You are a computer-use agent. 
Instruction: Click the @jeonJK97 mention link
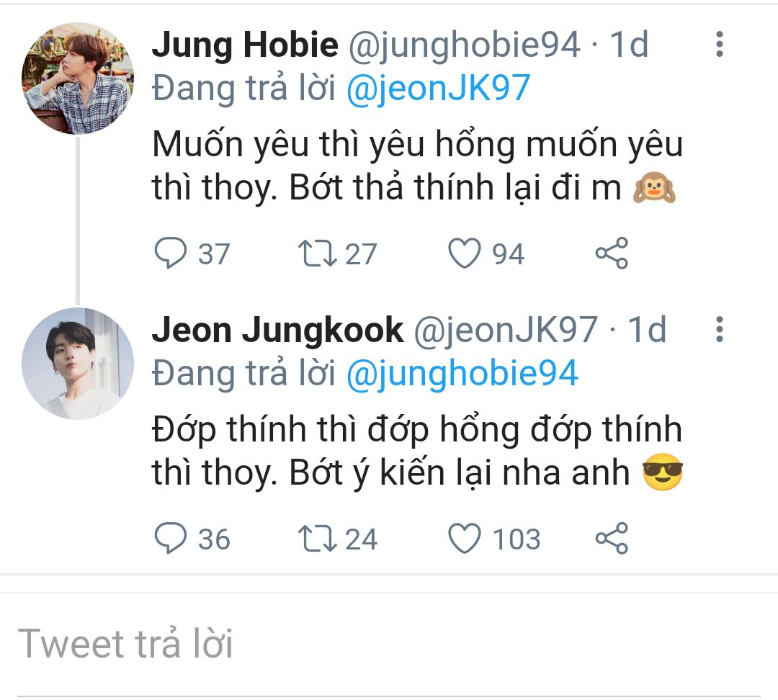coord(438,88)
